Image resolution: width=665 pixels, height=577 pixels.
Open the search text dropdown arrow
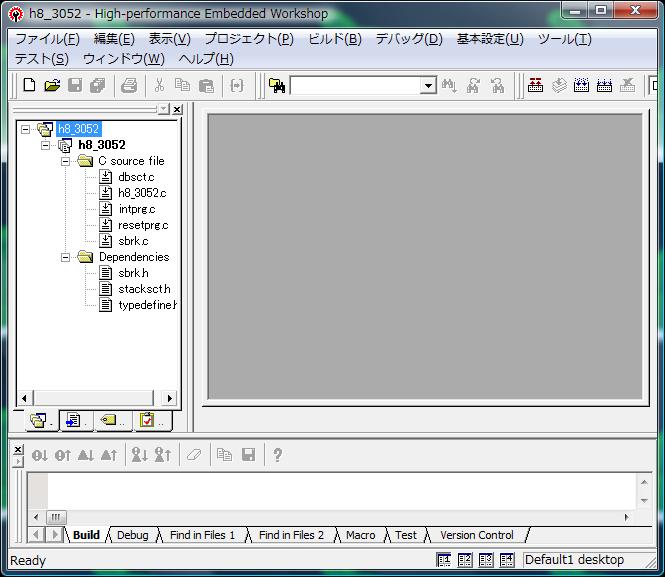tap(428, 86)
